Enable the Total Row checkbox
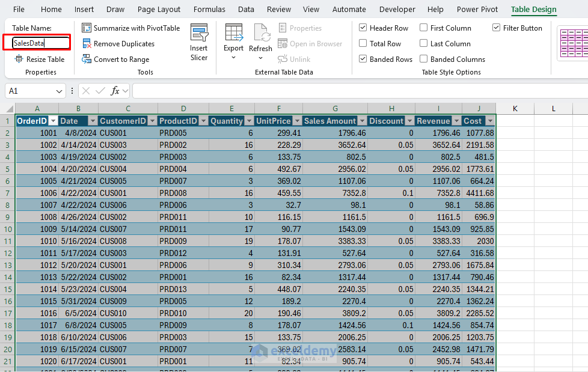This screenshot has width=588, height=372. 363,44
